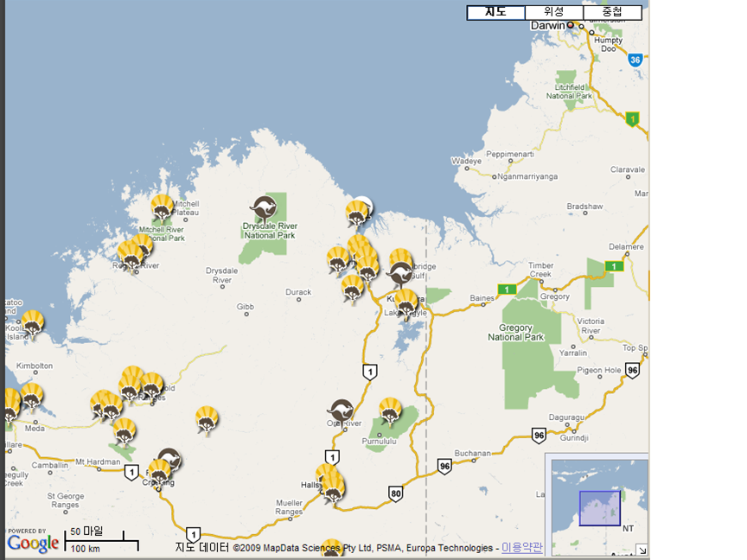Click the Gregory National Park label
The image size is (747, 560).
pos(515,333)
